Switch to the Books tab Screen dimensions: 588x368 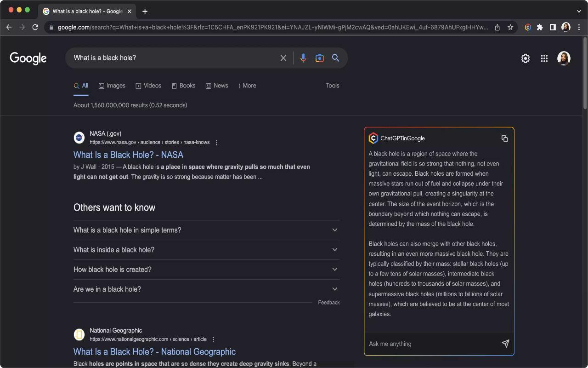tap(184, 86)
